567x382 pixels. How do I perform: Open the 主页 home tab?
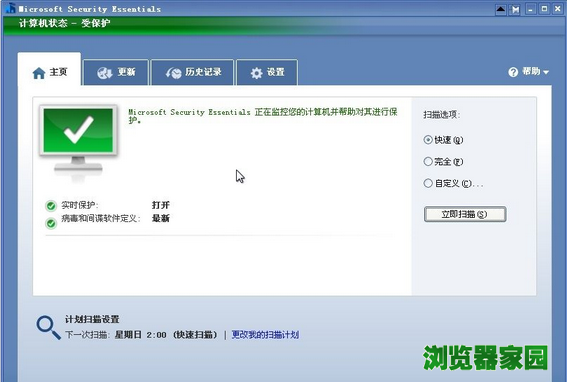(x=50, y=70)
